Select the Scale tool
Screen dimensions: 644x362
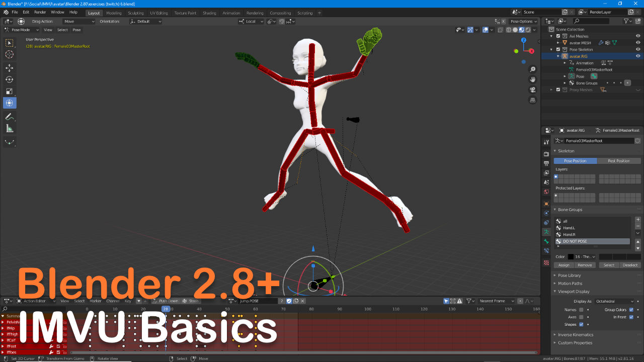click(10, 91)
